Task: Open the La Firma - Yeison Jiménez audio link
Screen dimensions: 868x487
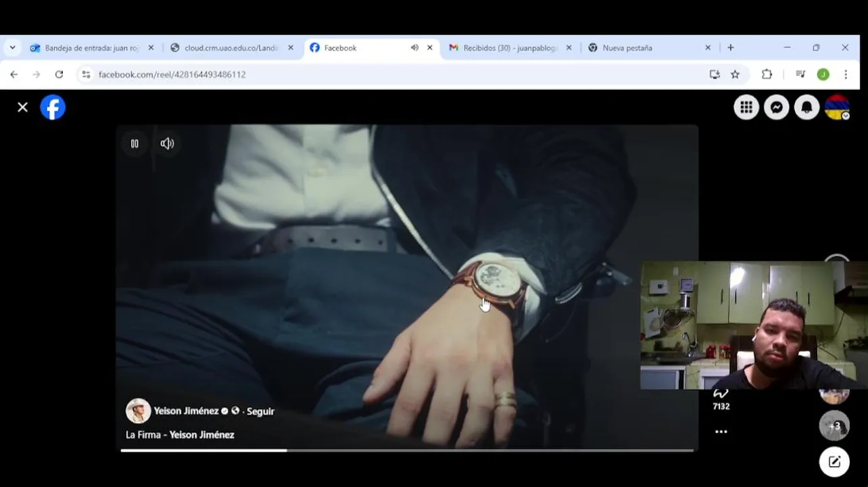Action: tap(180, 435)
